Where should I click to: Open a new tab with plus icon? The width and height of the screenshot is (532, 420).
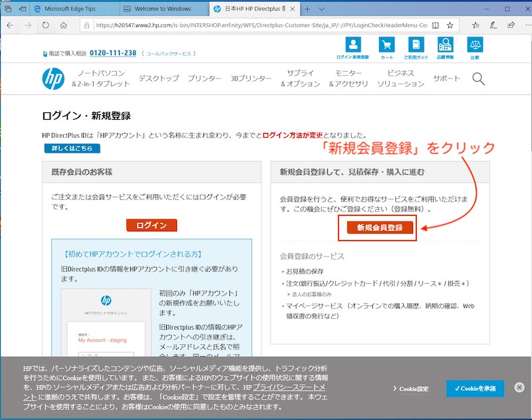click(307, 9)
